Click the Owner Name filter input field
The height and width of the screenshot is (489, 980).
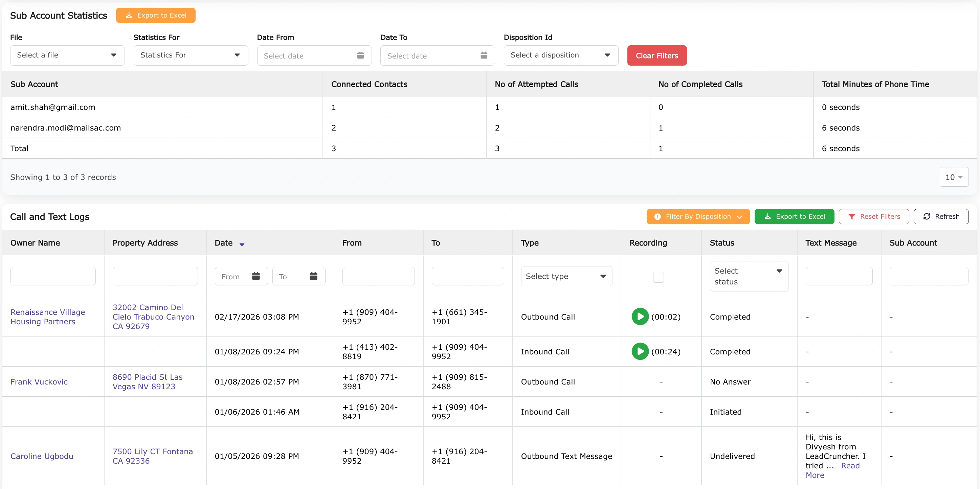(x=52, y=276)
